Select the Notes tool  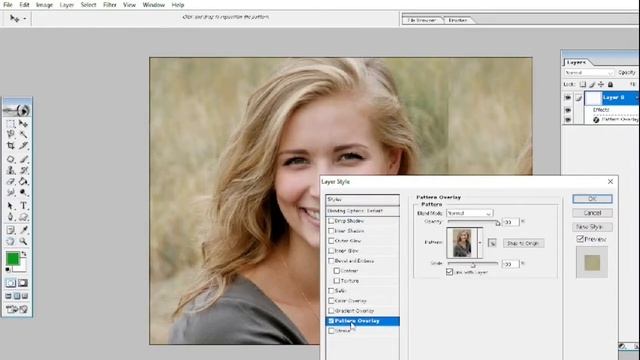(11, 230)
